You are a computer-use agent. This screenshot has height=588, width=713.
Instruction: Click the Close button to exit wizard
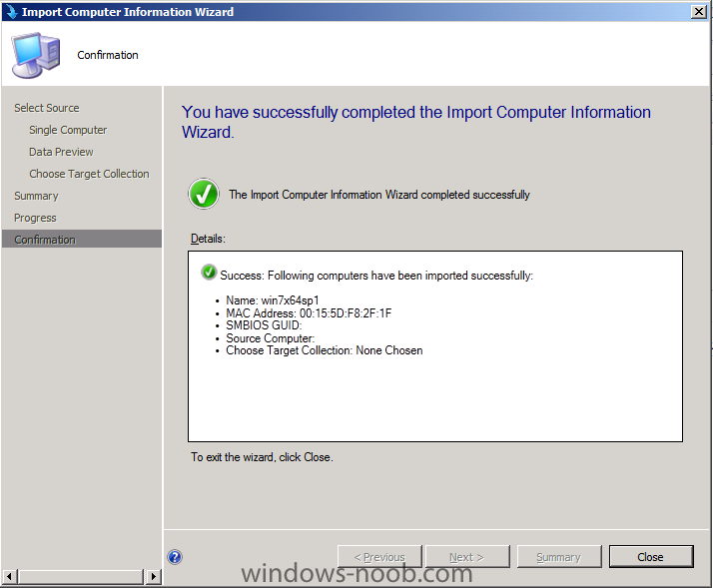point(651,557)
